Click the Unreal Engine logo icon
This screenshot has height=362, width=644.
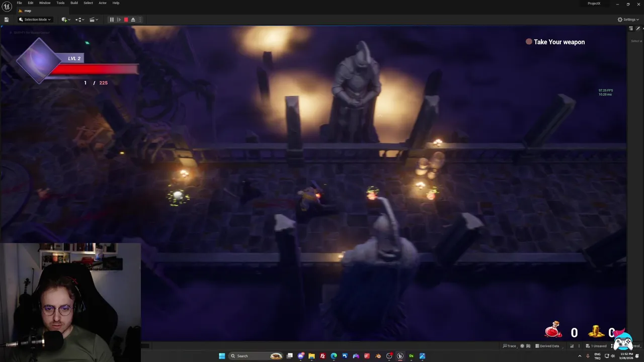(7, 6)
